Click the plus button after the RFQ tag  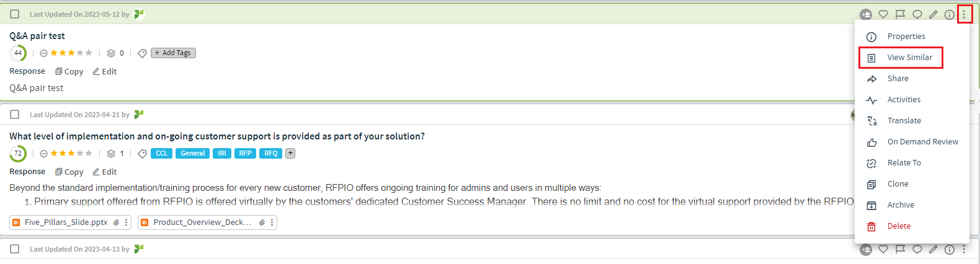click(x=290, y=153)
